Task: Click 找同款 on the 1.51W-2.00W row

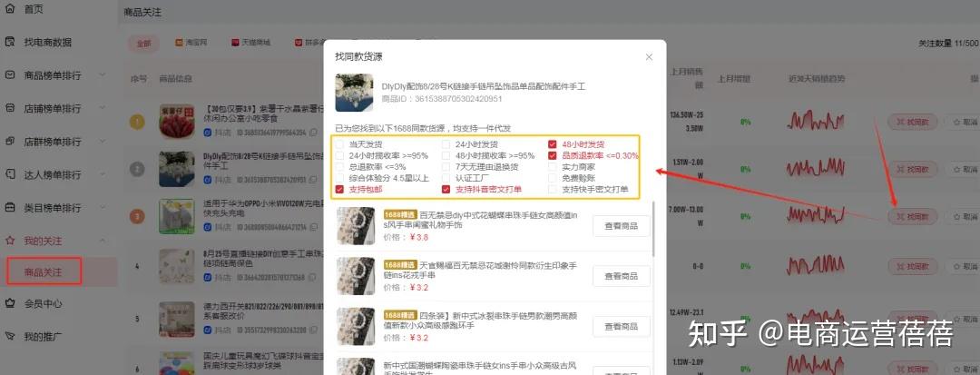Action: (x=913, y=170)
